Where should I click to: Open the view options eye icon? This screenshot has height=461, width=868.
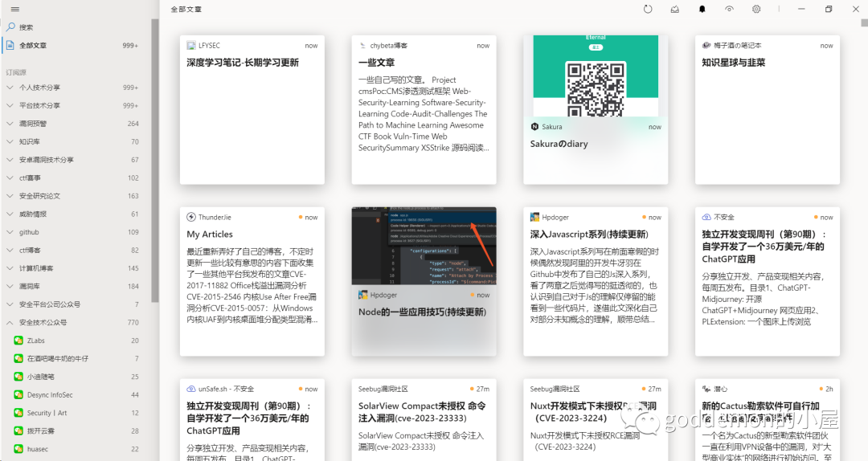(x=729, y=9)
